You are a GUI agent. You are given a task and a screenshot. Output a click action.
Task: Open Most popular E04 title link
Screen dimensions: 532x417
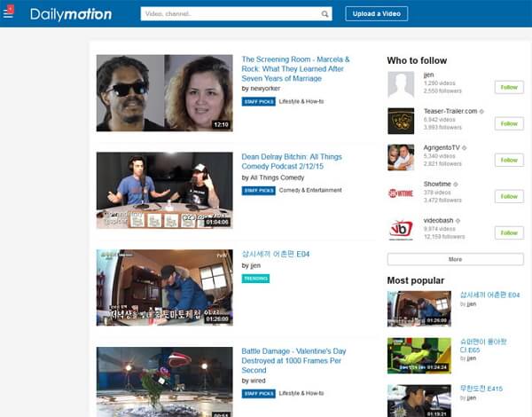point(489,295)
